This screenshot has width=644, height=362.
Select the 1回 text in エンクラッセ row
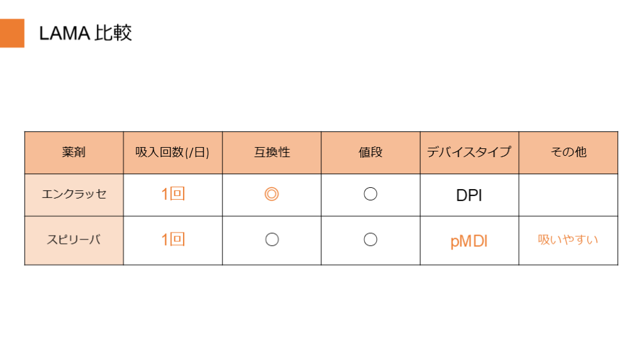tap(172, 195)
